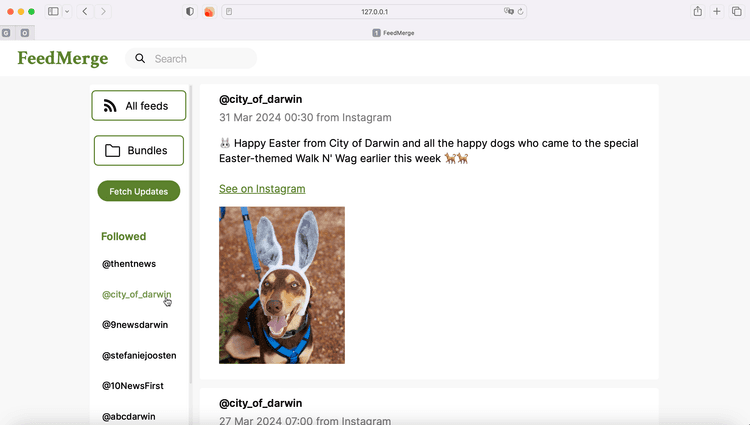This screenshot has height=425, width=750.
Task: Go back with the browser back arrow
Action: click(85, 11)
